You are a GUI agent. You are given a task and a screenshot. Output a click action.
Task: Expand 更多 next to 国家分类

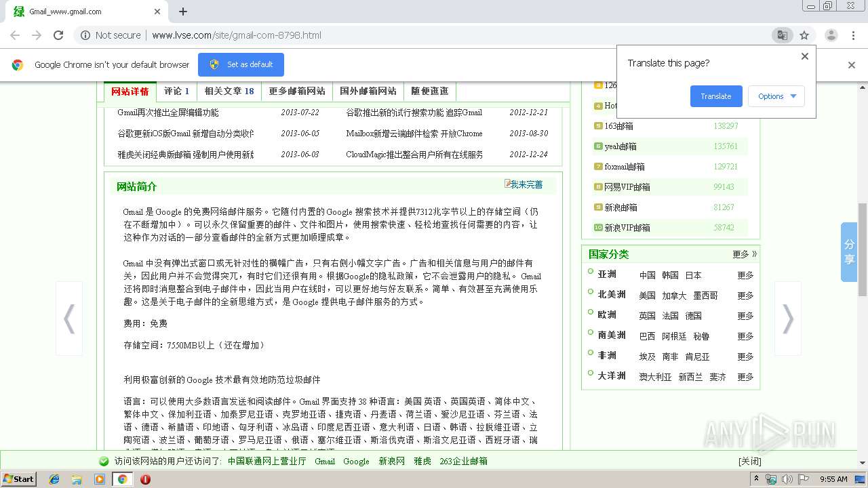(x=745, y=254)
